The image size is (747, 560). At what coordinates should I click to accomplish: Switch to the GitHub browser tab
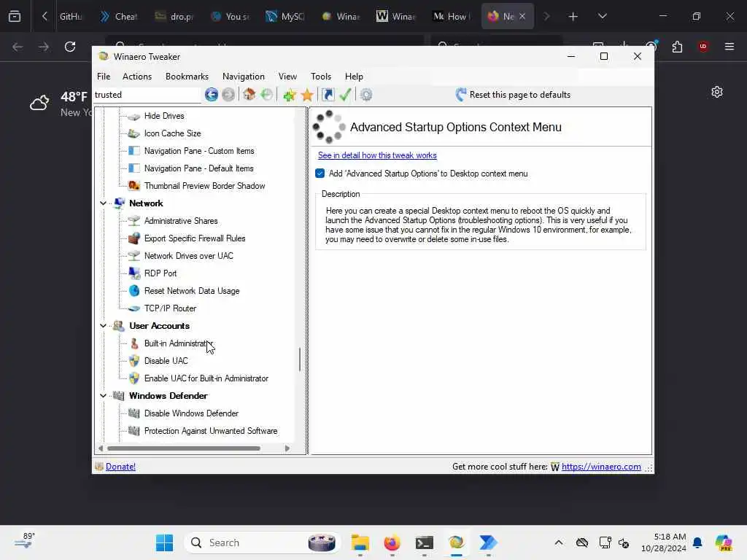[x=71, y=16]
